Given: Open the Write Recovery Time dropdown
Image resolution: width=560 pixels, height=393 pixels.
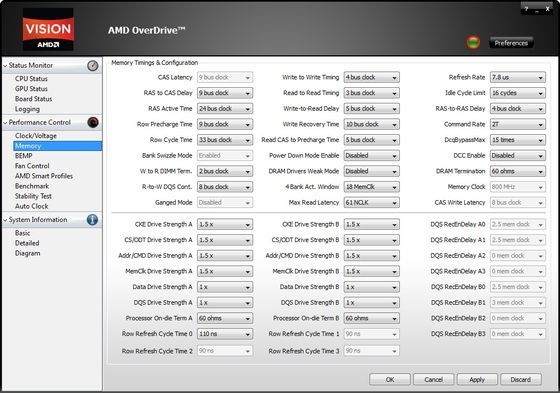Looking at the screenshot, I should (x=371, y=124).
